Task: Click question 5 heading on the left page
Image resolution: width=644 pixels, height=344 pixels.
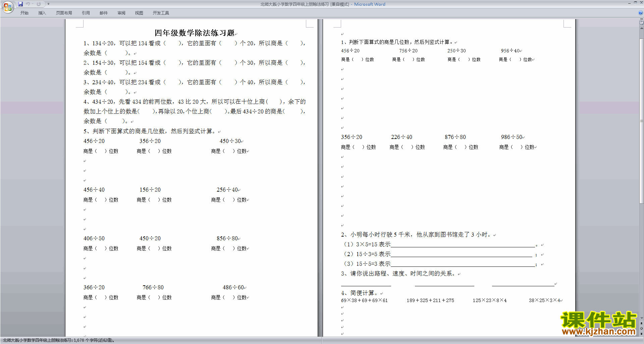Action: click(x=150, y=131)
